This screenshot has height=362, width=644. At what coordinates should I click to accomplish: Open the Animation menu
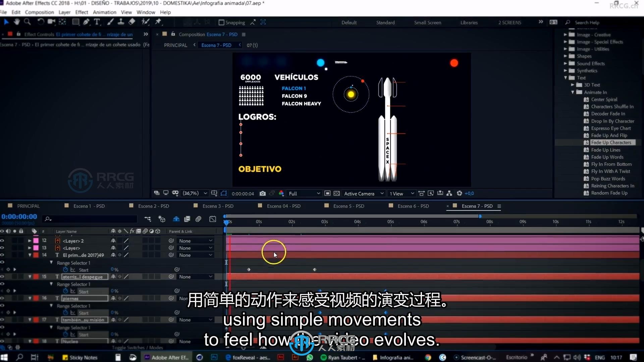[x=104, y=12]
